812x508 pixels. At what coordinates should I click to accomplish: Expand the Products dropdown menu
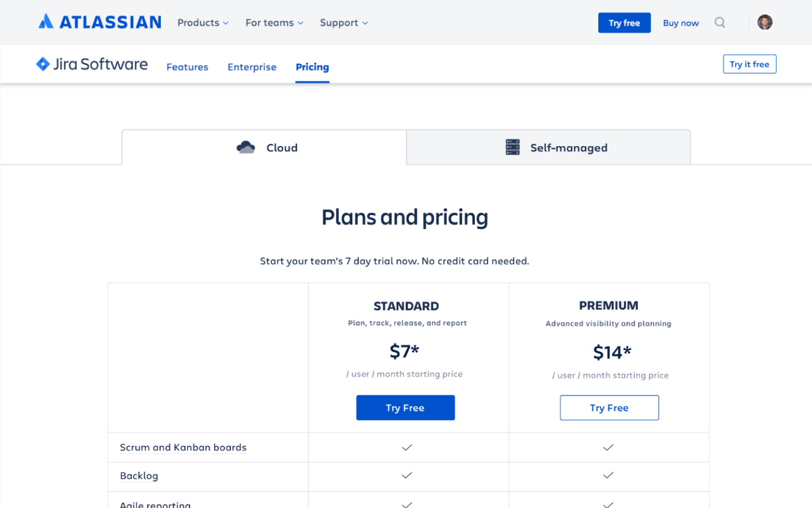pos(203,23)
